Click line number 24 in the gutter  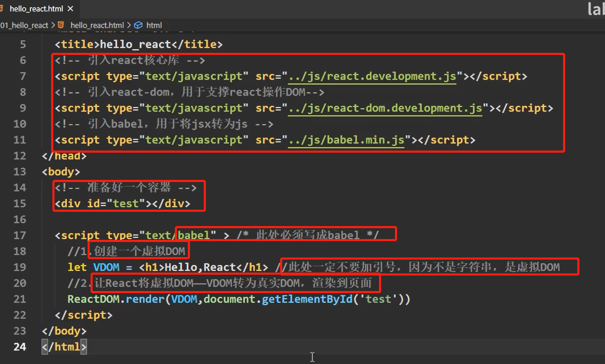pos(20,347)
